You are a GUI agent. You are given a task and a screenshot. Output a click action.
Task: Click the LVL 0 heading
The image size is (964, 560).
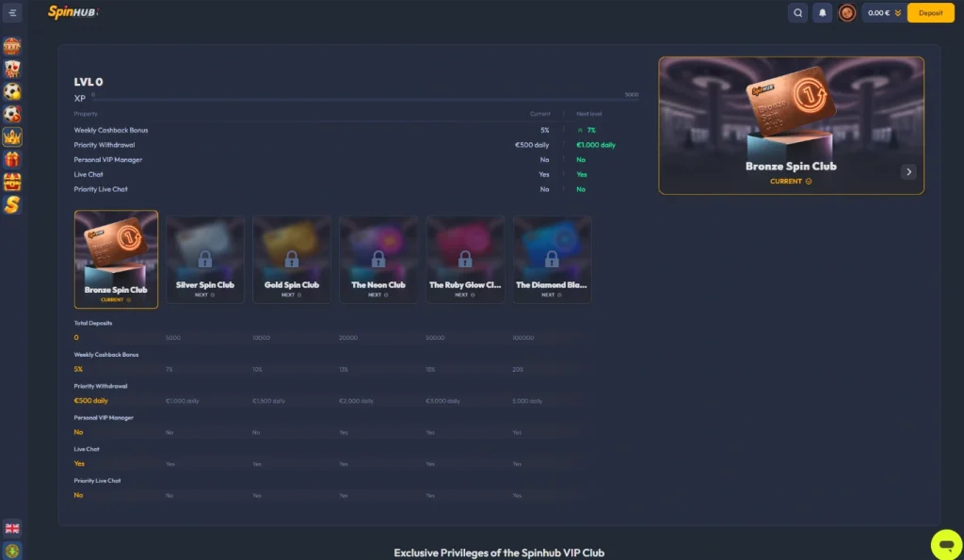tap(88, 82)
